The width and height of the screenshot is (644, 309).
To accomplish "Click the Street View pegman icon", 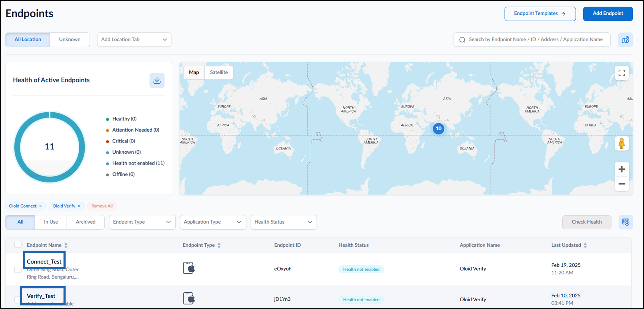I will 622,143.
